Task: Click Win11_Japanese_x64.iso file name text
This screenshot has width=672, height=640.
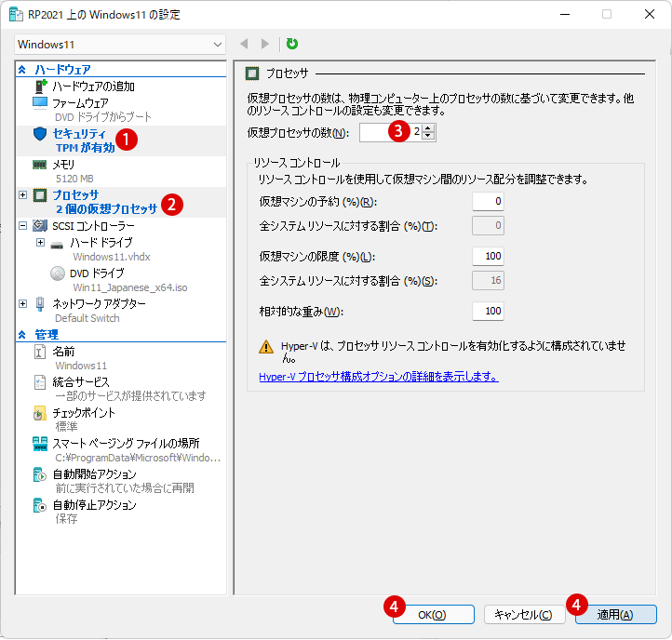Action: click(x=130, y=287)
